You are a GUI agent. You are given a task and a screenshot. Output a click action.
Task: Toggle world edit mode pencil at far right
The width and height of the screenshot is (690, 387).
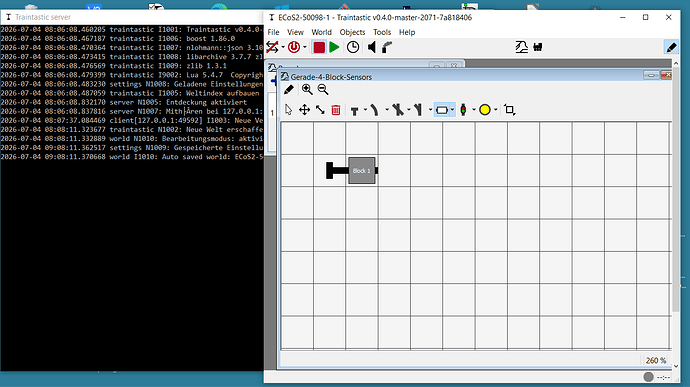(x=672, y=47)
